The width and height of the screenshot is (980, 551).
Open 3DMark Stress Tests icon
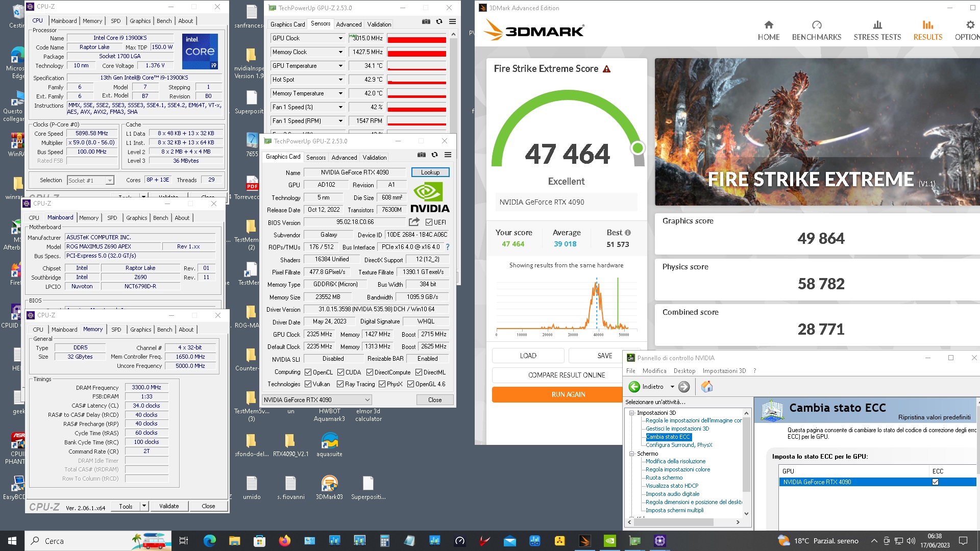pyautogui.click(x=877, y=24)
